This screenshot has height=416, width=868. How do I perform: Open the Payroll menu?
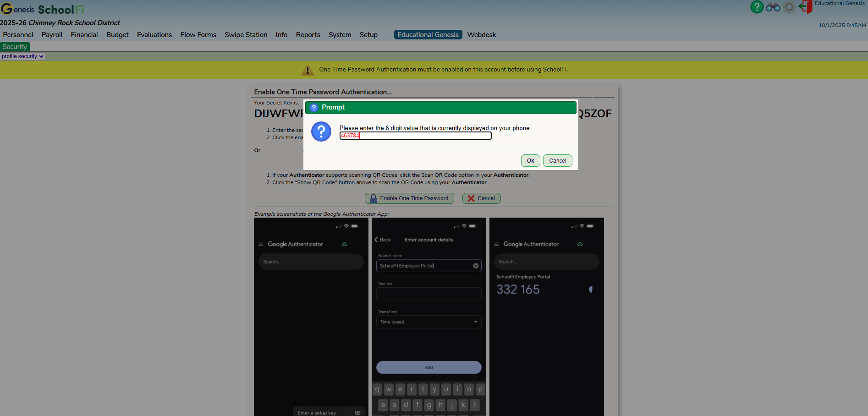click(52, 35)
